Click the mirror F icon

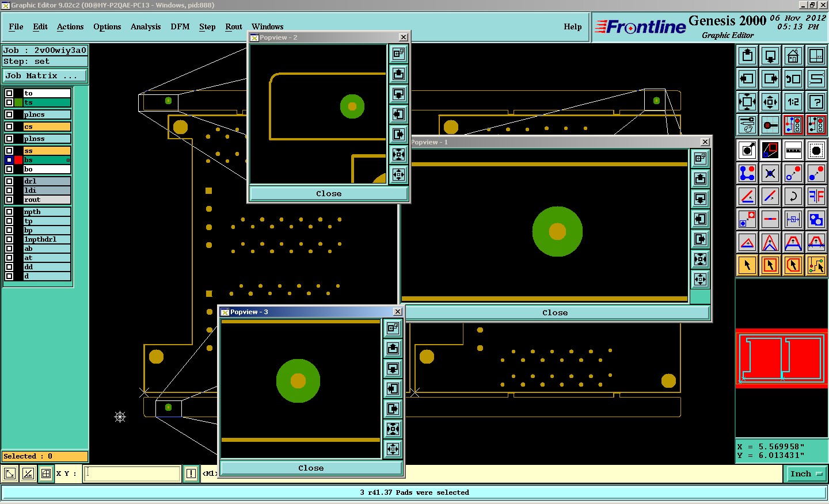816,196
